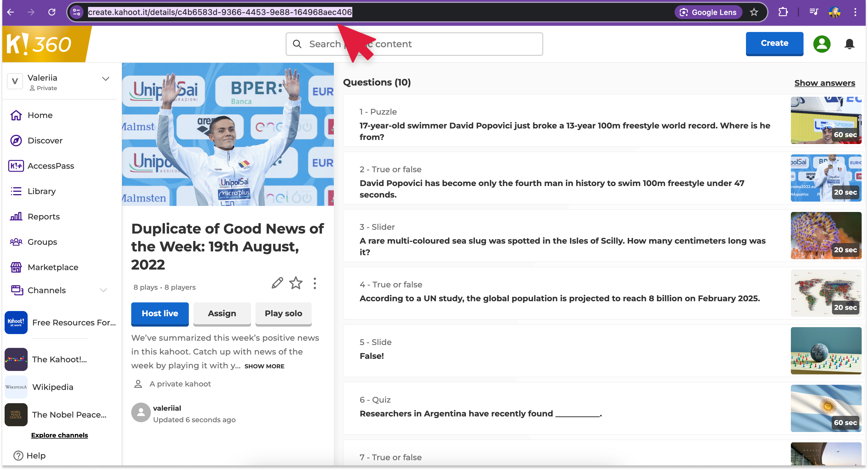Click the Explore channels link

tap(59, 435)
